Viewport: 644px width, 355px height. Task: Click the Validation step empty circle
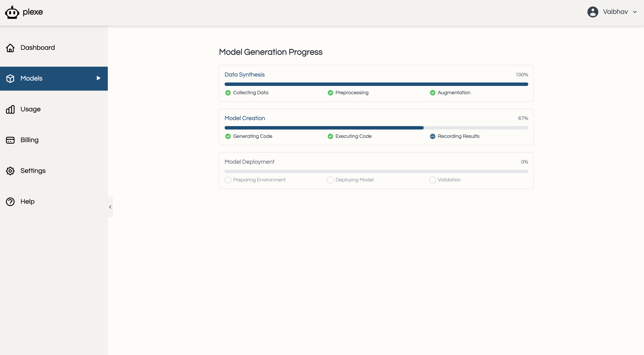point(432,180)
